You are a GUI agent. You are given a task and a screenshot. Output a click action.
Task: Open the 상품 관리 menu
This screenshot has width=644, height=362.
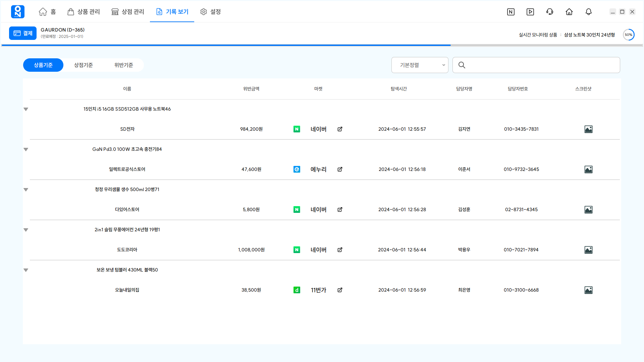tap(84, 12)
